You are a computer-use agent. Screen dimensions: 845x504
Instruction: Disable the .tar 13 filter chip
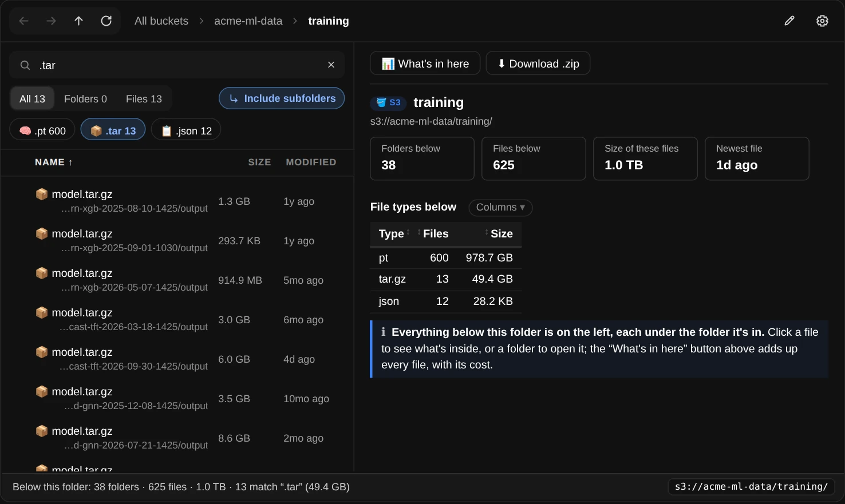[x=113, y=130]
